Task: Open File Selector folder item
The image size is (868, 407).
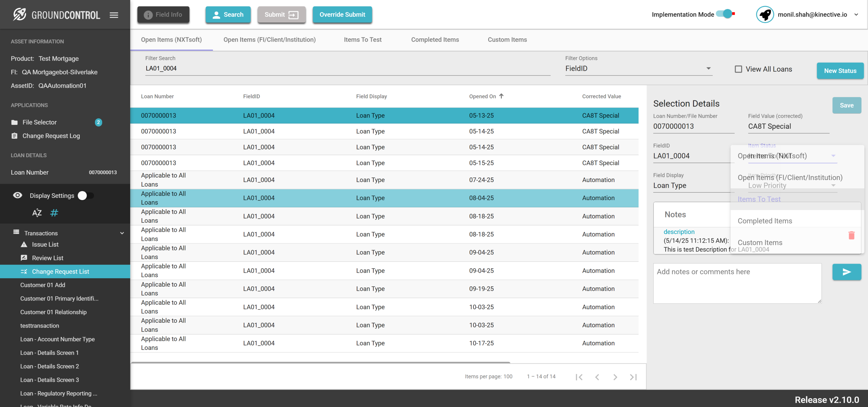Action: [x=39, y=122]
